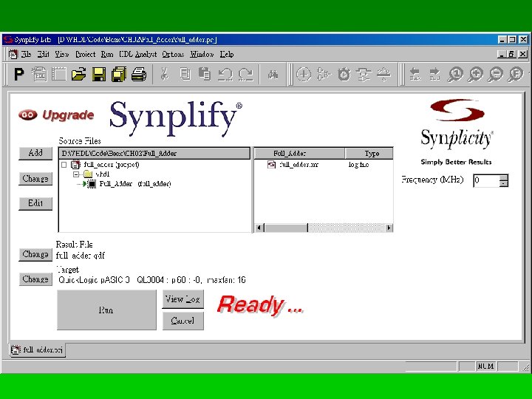Screen dimensions: 532x399
Task: Click the Save All stacked disks icon
Action: point(119,75)
